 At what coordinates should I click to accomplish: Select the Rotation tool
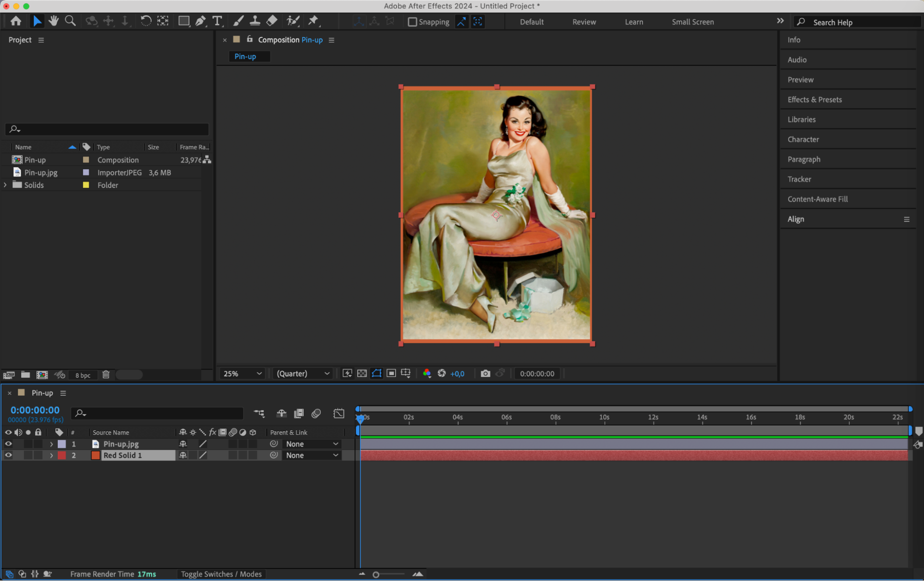coord(145,21)
